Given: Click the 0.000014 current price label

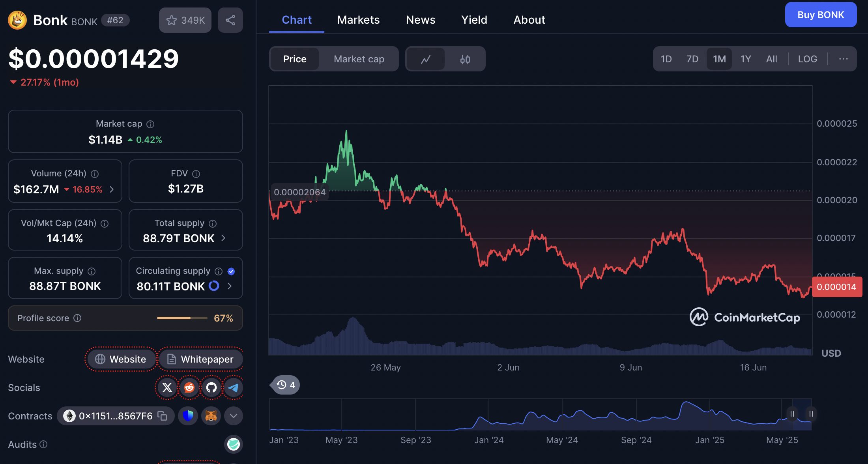Looking at the screenshot, I should tap(837, 287).
